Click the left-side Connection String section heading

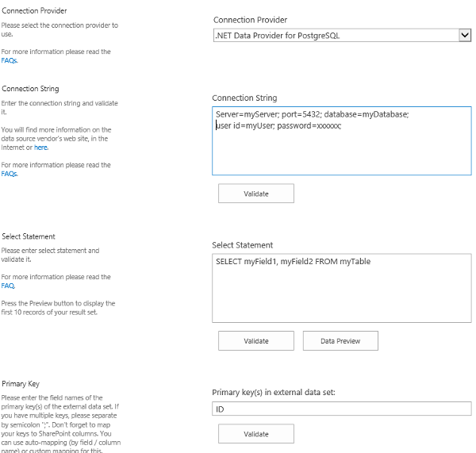pos(30,89)
